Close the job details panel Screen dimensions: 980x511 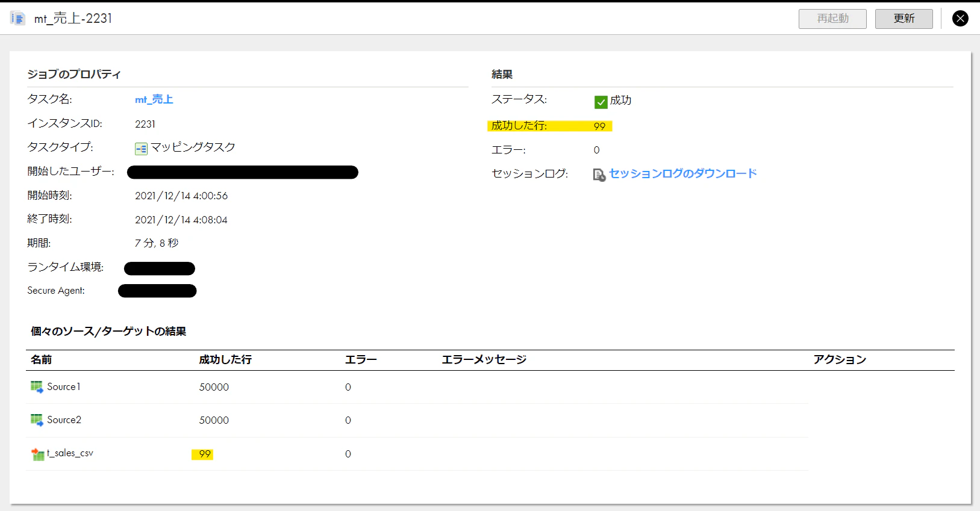click(960, 19)
